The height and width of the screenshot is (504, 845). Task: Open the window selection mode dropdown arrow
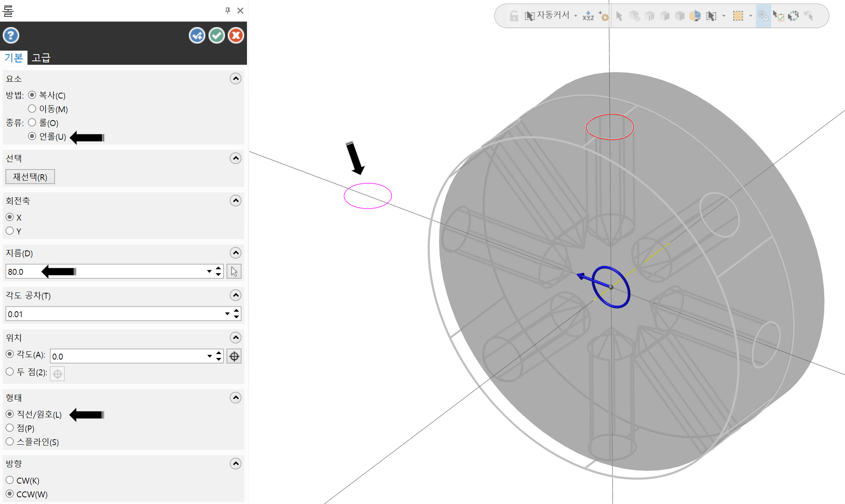click(751, 16)
